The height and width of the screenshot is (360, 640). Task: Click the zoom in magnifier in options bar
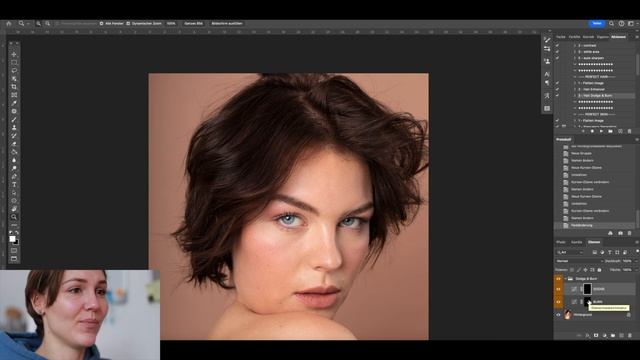point(38,24)
